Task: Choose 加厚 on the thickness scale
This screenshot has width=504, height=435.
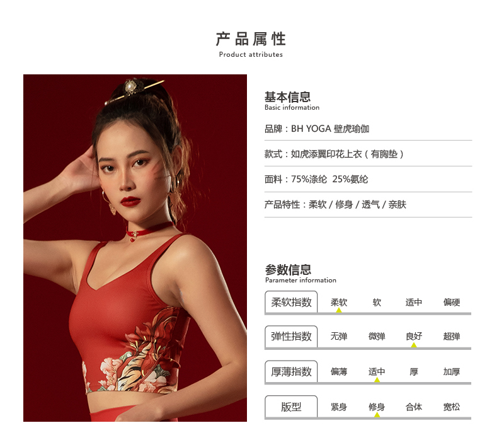Action: coord(452,371)
